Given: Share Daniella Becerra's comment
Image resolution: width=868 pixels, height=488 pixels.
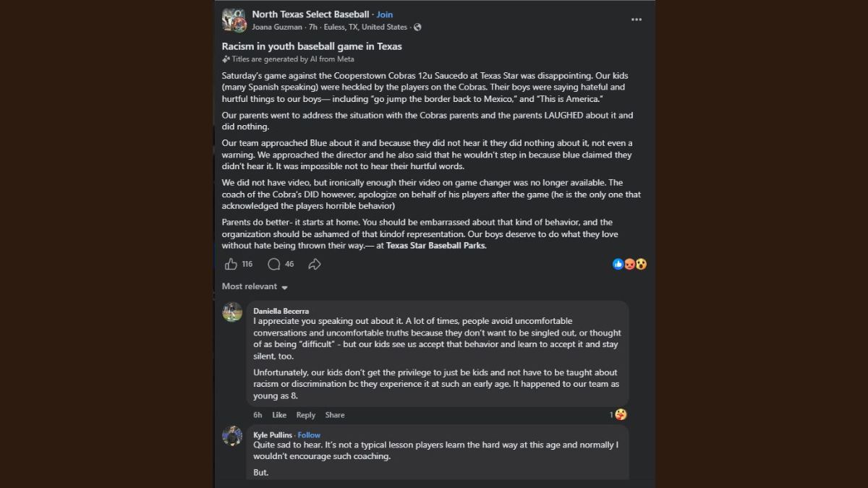Looking at the screenshot, I should click(334, 415).
